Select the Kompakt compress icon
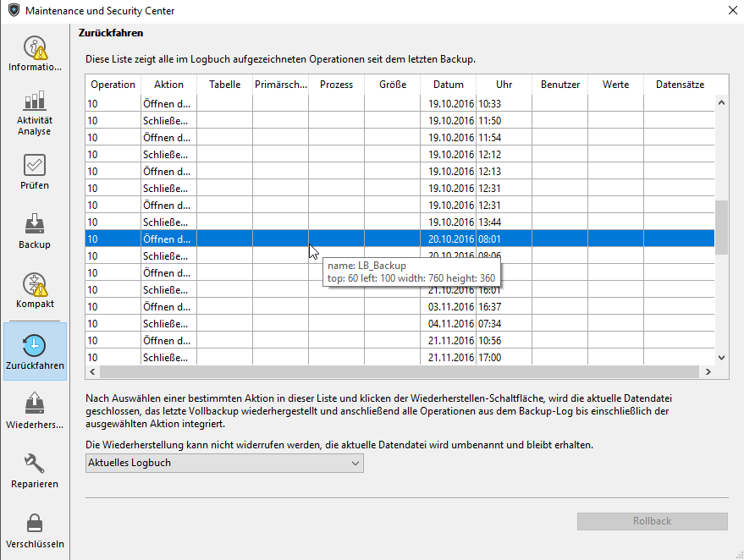Screen dimensions: 744x560 (35, 284)
